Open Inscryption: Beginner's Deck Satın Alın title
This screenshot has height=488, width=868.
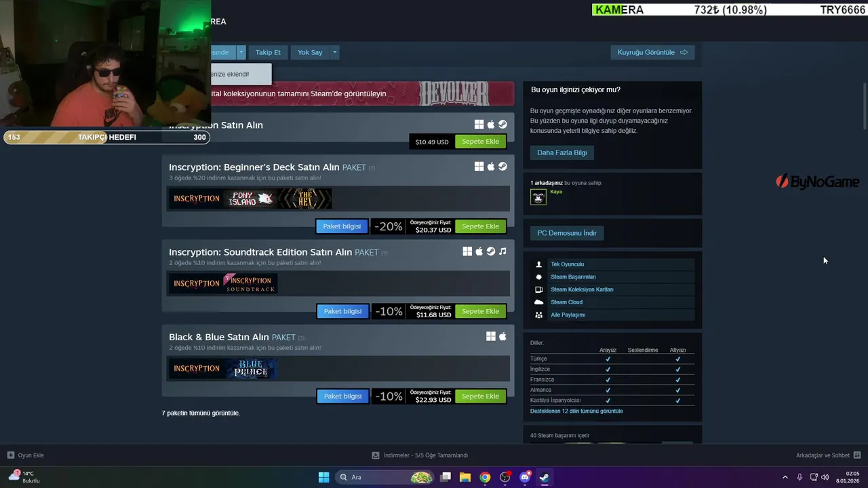click(x=254, y=167)
